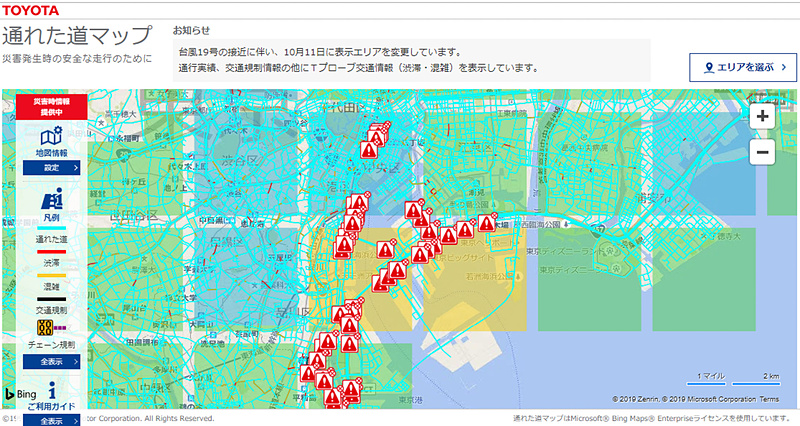Image resolution: width=800 pixels, height=426 pixels.
Task: Click the 東京ディズニーランド map label
Action: click(x=565, y=251)
